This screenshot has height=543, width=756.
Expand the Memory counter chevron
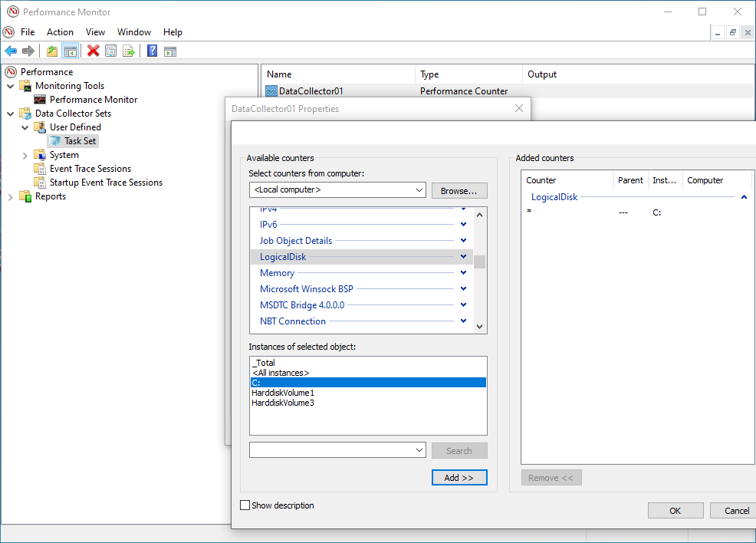tap(462, 272)
